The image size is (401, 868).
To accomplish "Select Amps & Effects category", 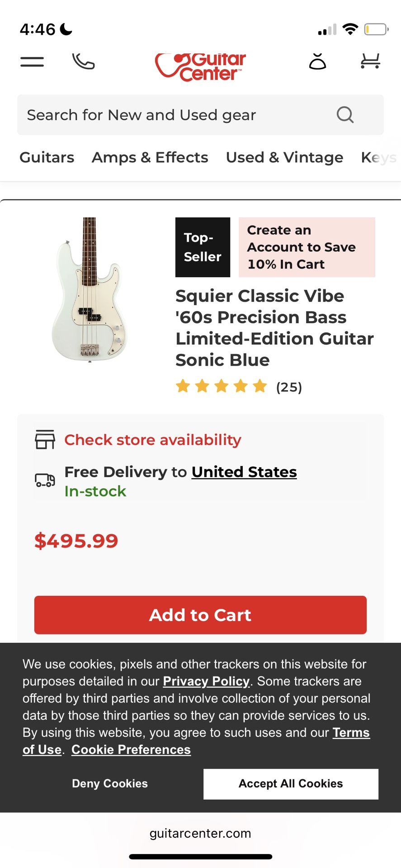I will click(150, 157).
